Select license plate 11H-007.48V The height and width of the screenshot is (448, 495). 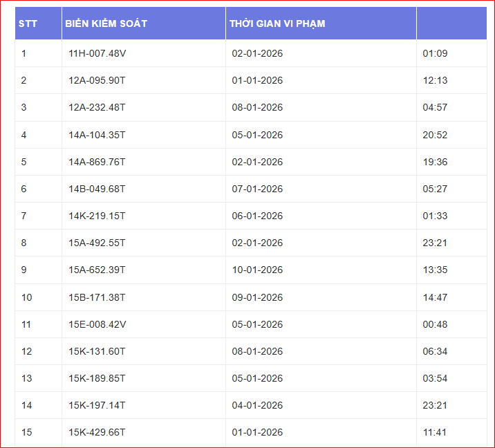coord(97,53)
